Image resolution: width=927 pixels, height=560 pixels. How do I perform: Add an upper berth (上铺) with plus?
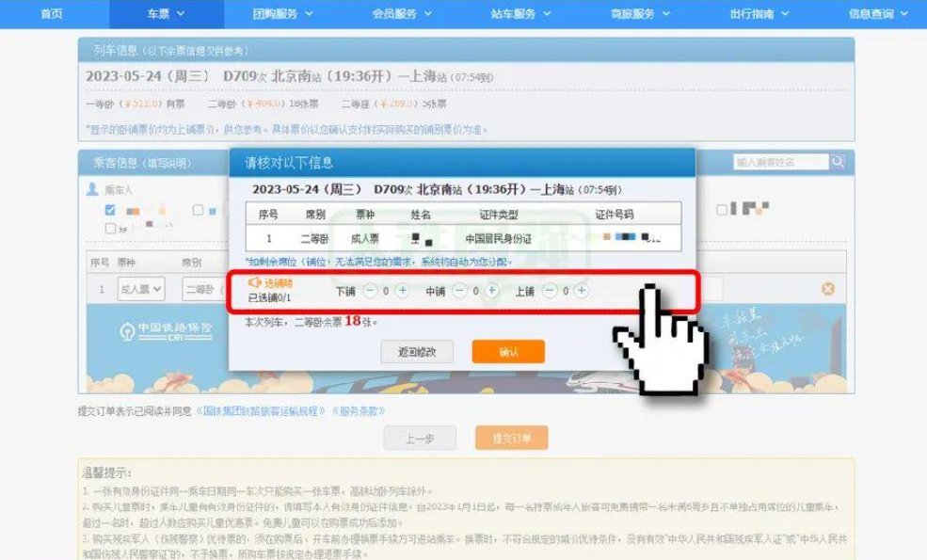tap(582, 291)
